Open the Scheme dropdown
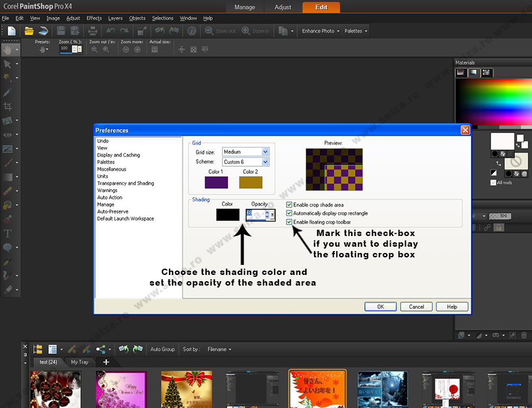 [x=265, y=162]
